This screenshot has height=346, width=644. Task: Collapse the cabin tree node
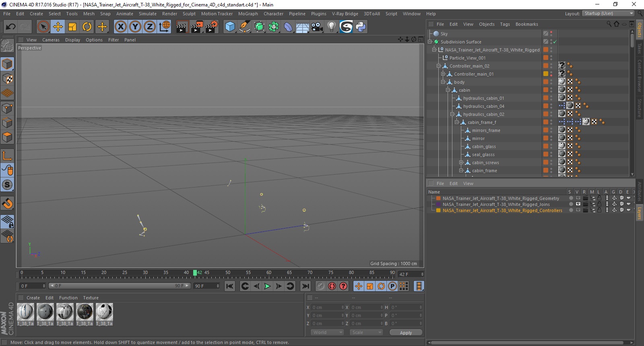(448, 90)
